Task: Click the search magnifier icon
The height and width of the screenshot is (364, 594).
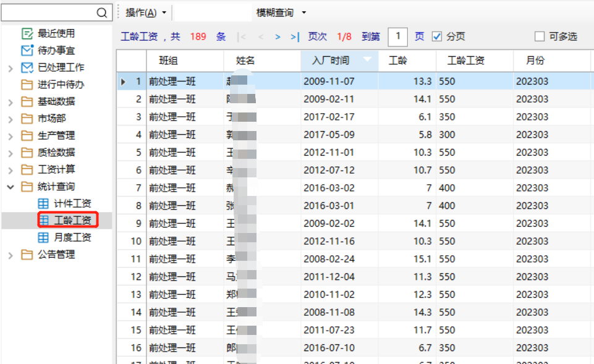Action: 101,13
